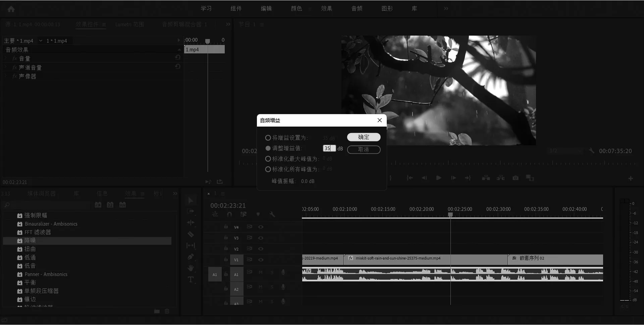Confirm the gain with 确定

click(x=364, y=137)
